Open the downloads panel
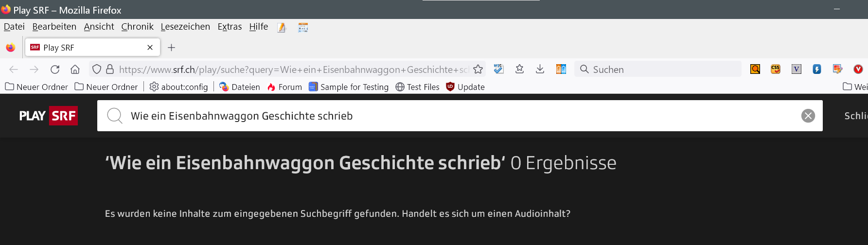Viewport: 868px width, 245px height. point(540,70)
